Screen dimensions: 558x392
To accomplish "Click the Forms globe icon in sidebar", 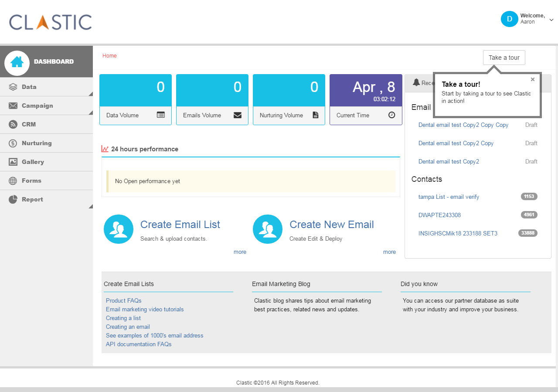I will click(13, 181).
